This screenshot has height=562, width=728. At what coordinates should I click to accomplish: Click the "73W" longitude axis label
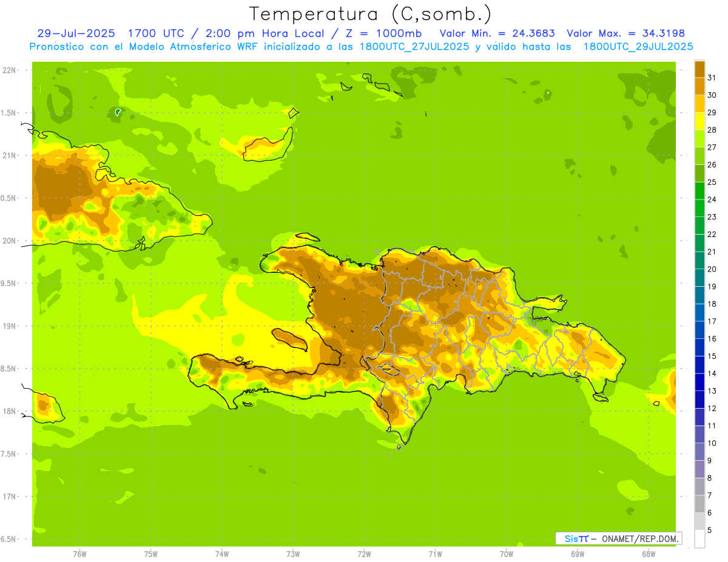click(x=293, y=554)
